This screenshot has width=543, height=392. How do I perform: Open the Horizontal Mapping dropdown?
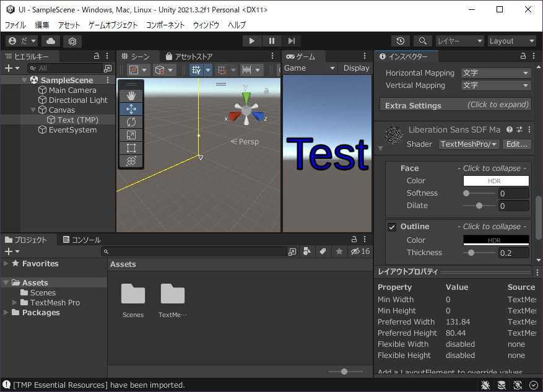[496, 73]
